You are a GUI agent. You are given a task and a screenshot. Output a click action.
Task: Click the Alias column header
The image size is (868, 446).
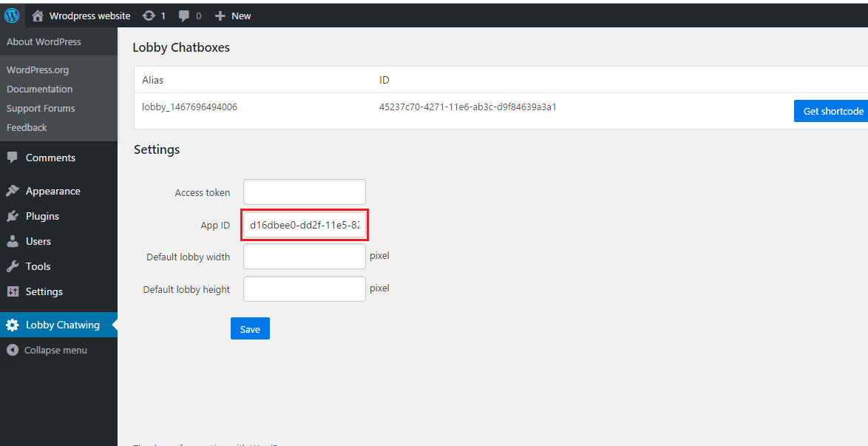[x=153, y=80]
